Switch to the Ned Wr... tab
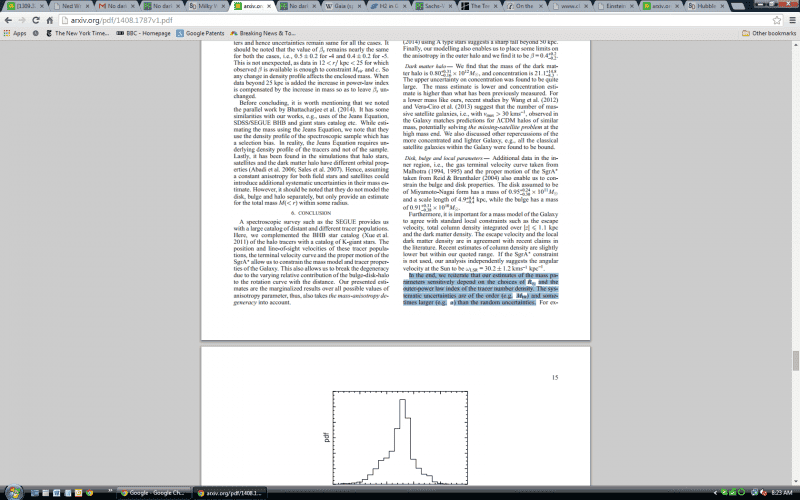The height and width of the screenshot is (500, 800). 70,6
